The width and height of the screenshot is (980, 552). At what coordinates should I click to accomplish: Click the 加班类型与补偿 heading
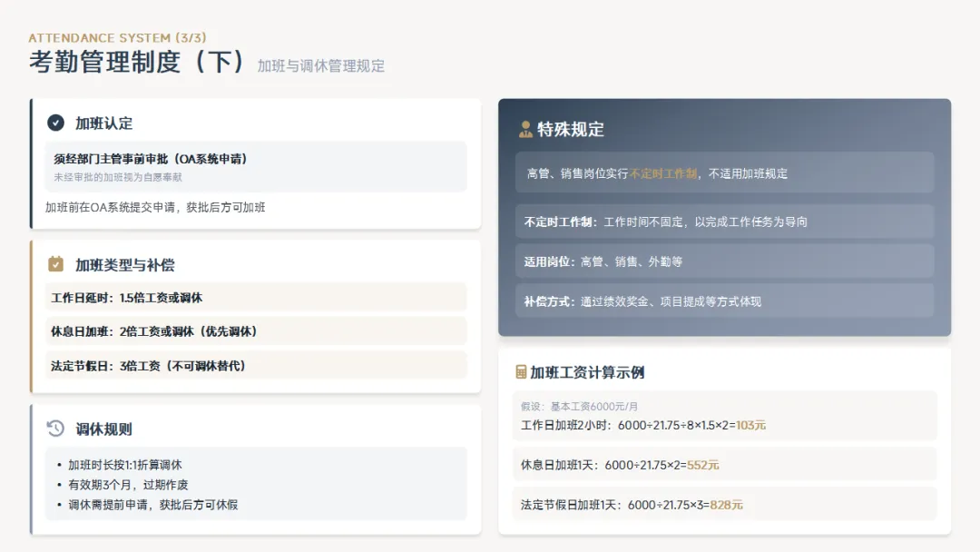pos(125,265)
